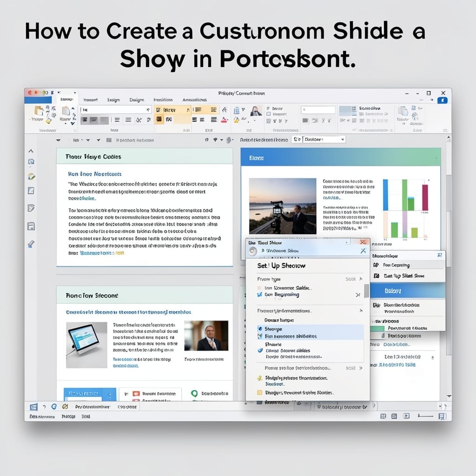Screen dimensions: 476x476
Task: Click the blue button at window top right
Action: 443,100
